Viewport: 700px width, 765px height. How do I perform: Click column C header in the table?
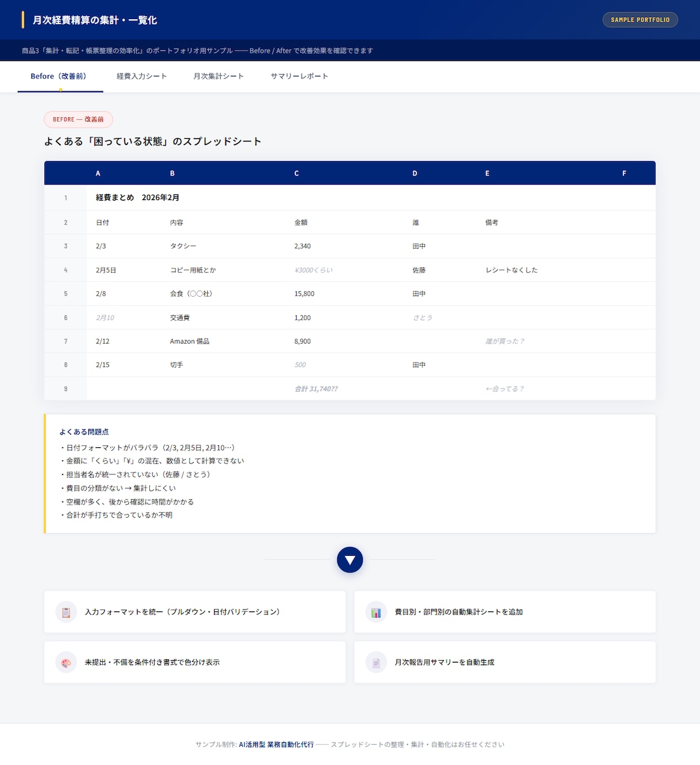pos(297,173)
